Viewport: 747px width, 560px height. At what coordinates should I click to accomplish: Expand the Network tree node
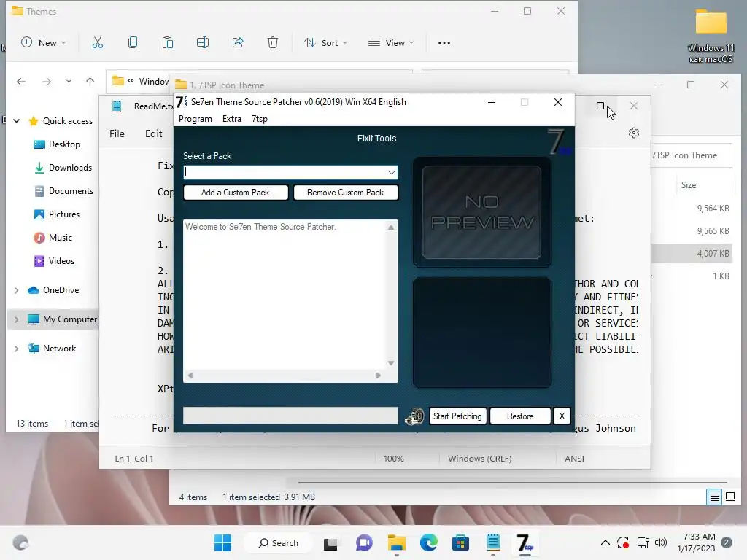[x=17, y=349]
